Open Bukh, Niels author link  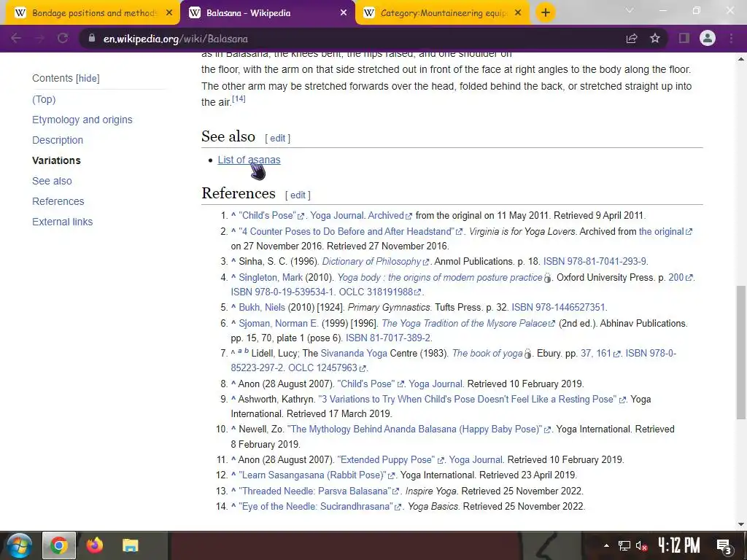pyautogui.click(x=262, y=308)
